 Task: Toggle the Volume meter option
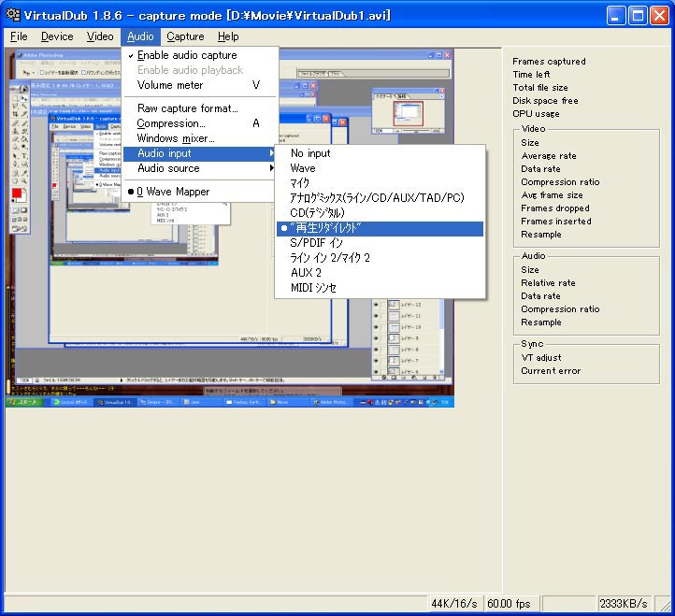[x=170, y=85]
